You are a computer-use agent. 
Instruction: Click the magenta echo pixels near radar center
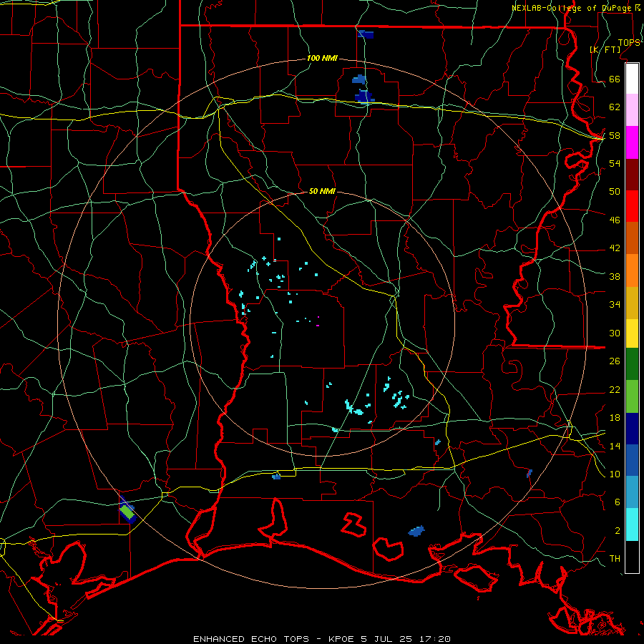tap(318, 321)
